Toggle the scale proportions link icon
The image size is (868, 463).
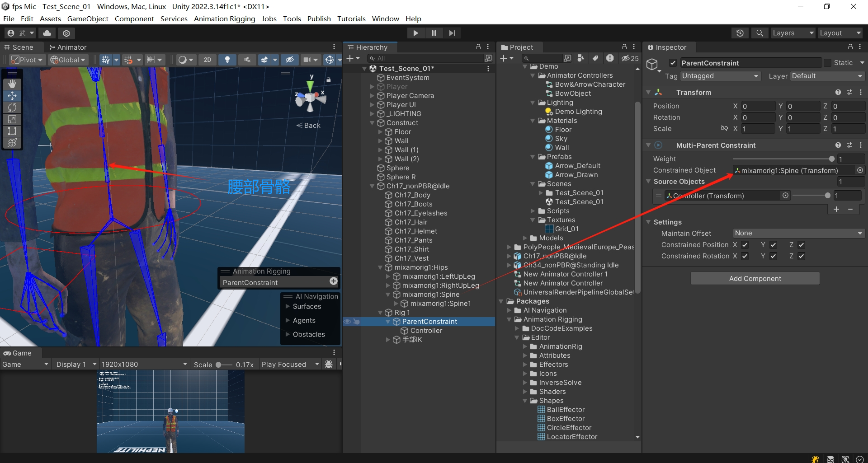click(x=724, y=128)
